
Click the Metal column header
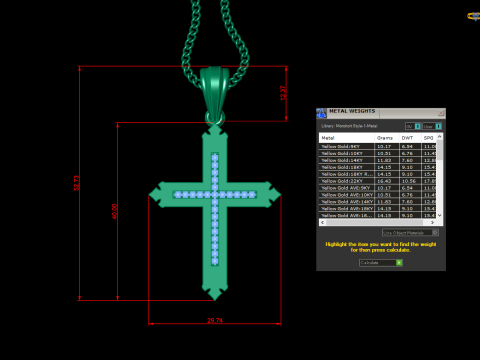point(347,138)
